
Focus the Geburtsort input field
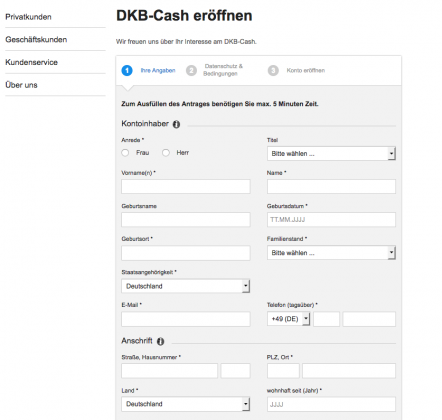tap(186, 253)
